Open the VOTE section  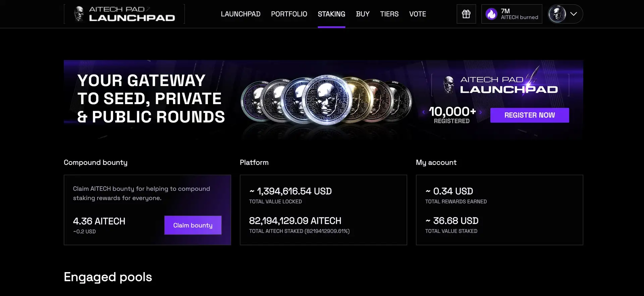pyautogui.click(x=418, y=14)
